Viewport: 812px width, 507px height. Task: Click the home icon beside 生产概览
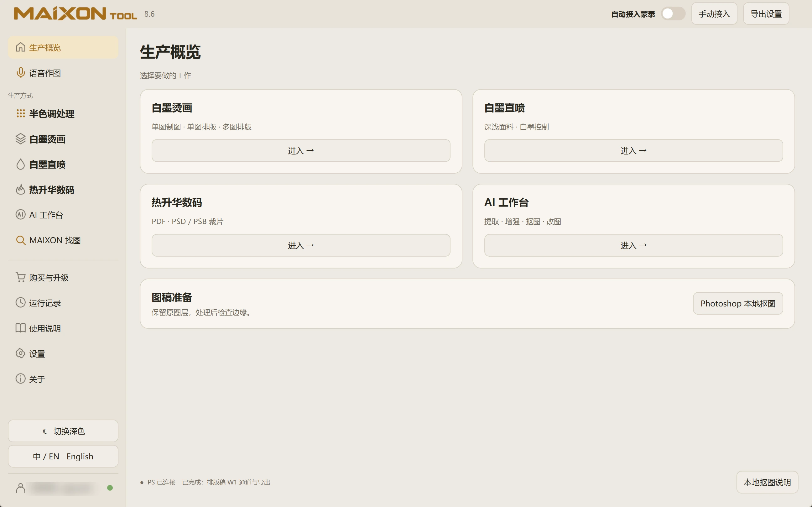(x=20, y=47)
